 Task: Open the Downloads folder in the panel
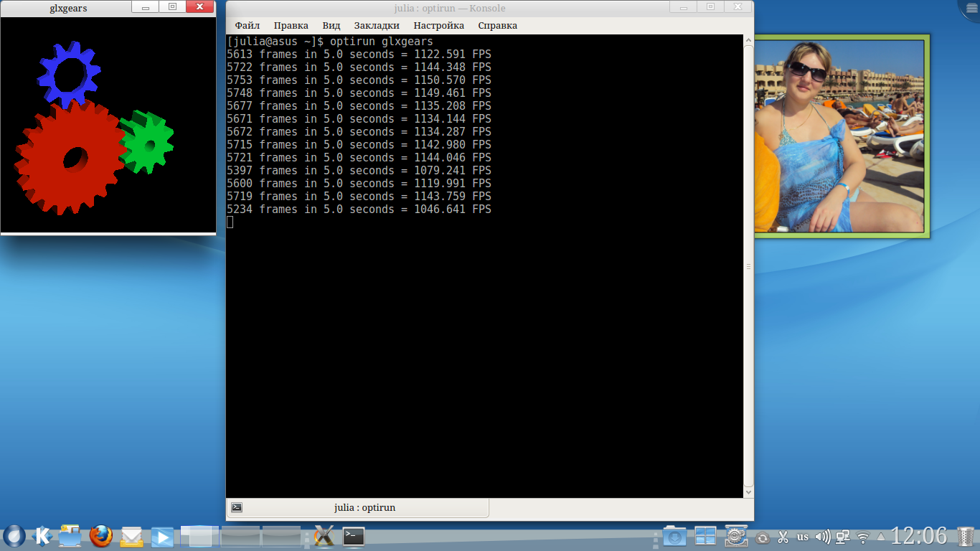click(x=674, y=536)
